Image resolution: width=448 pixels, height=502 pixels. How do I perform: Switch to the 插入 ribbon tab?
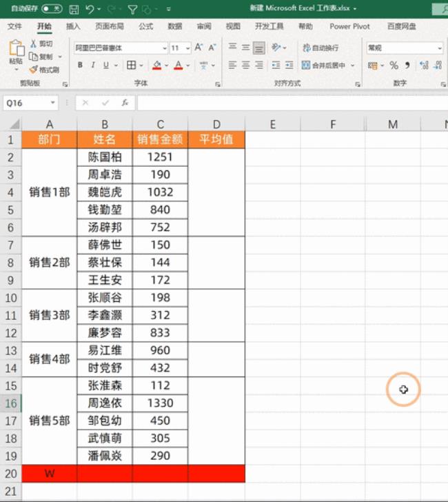click(x=73, y=26)
